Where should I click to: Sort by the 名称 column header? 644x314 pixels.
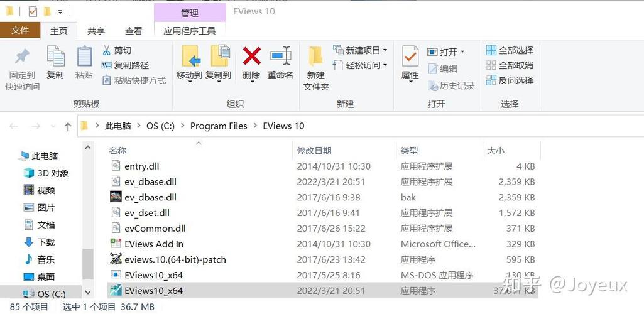click(x=200, y=151)
